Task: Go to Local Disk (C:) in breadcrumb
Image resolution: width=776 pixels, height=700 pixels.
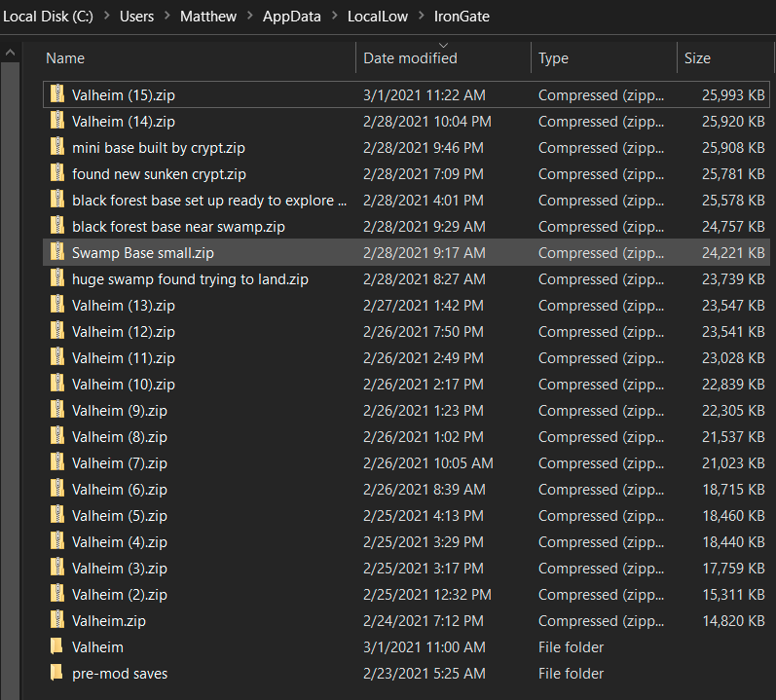Action: tap(48, 17)
